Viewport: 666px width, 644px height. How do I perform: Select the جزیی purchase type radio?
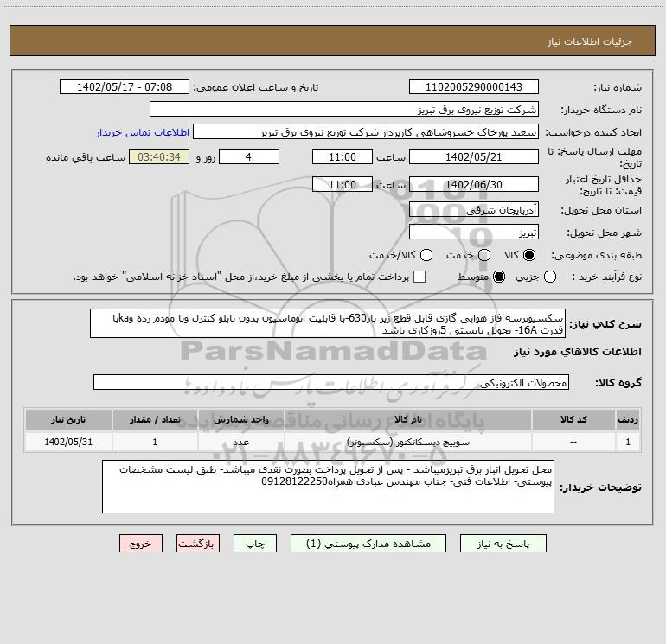(x=549, y=277)
